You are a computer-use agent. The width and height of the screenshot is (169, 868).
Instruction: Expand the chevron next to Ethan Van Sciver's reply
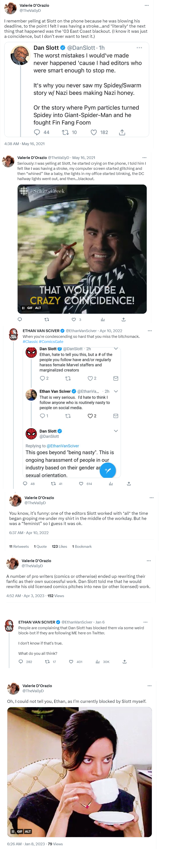pyautogui.click(x=116, y=391)
